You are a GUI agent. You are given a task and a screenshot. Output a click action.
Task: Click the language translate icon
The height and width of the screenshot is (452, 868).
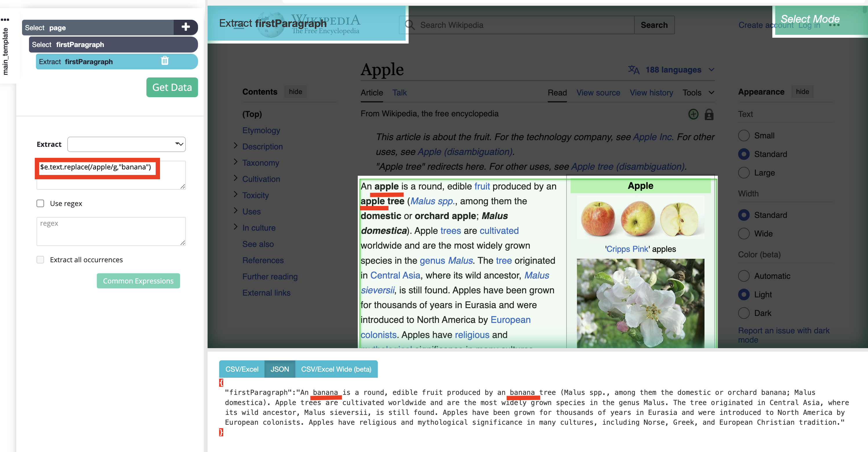point(633,70)
